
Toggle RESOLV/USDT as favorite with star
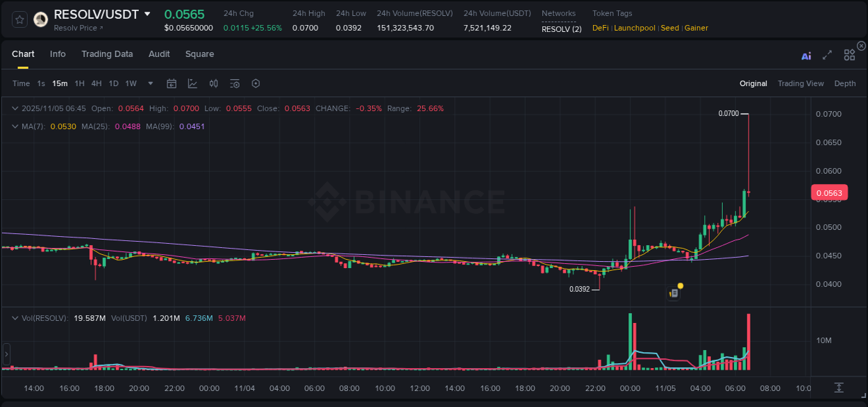pos(19,19)
